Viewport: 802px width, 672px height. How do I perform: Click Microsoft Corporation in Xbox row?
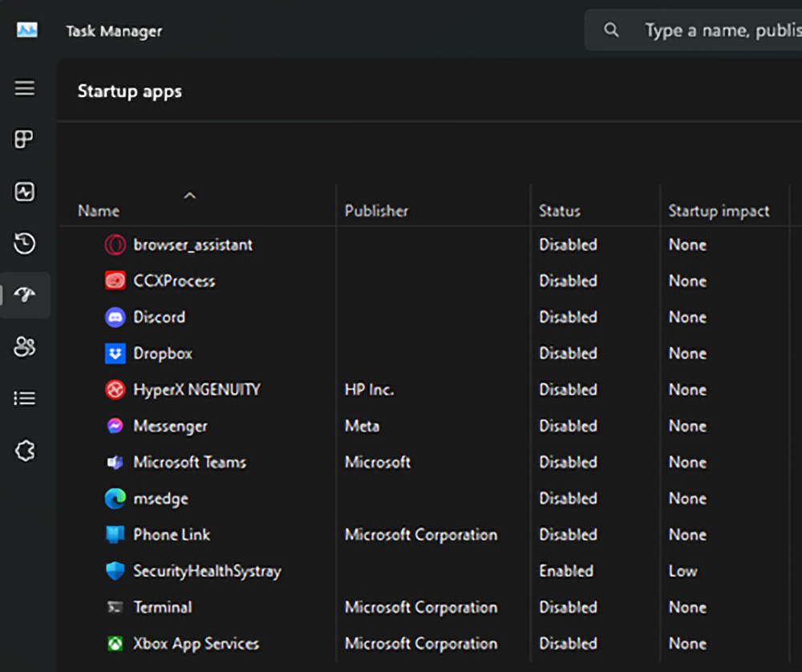[421, 643]
